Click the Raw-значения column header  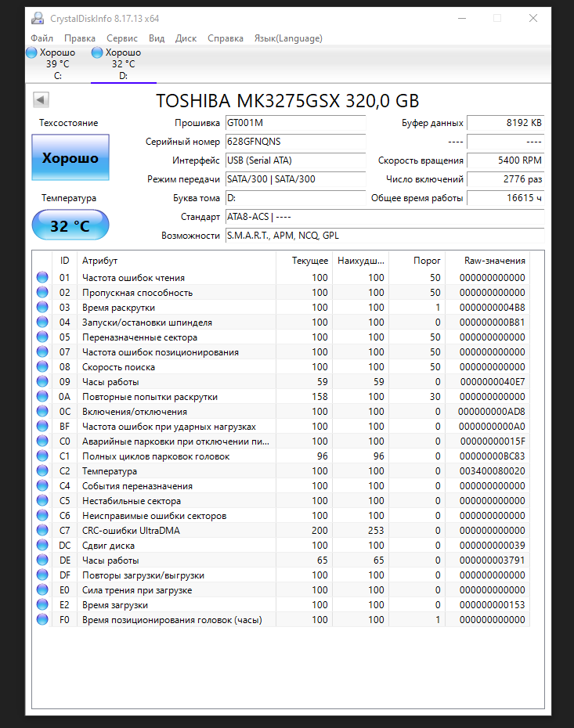coord(487,261)
